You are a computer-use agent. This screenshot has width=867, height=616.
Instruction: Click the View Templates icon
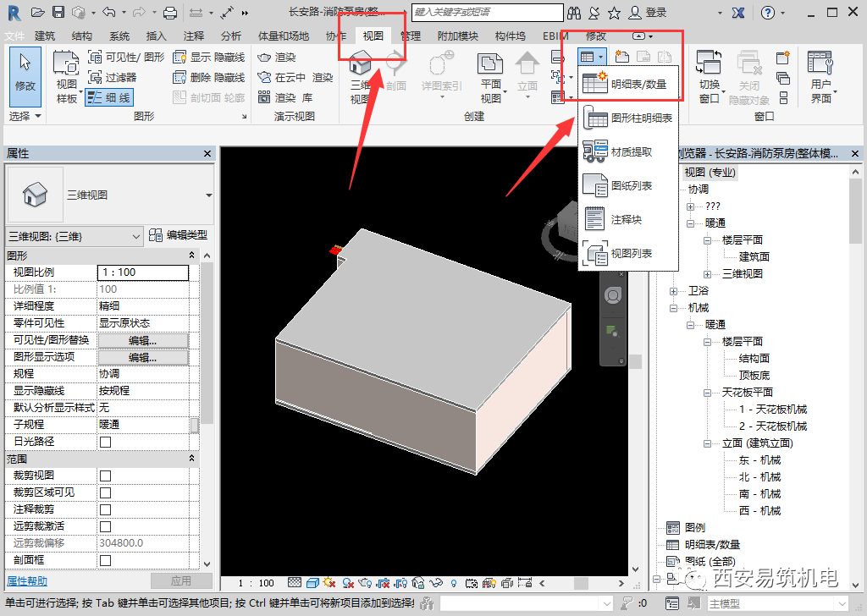66,74
